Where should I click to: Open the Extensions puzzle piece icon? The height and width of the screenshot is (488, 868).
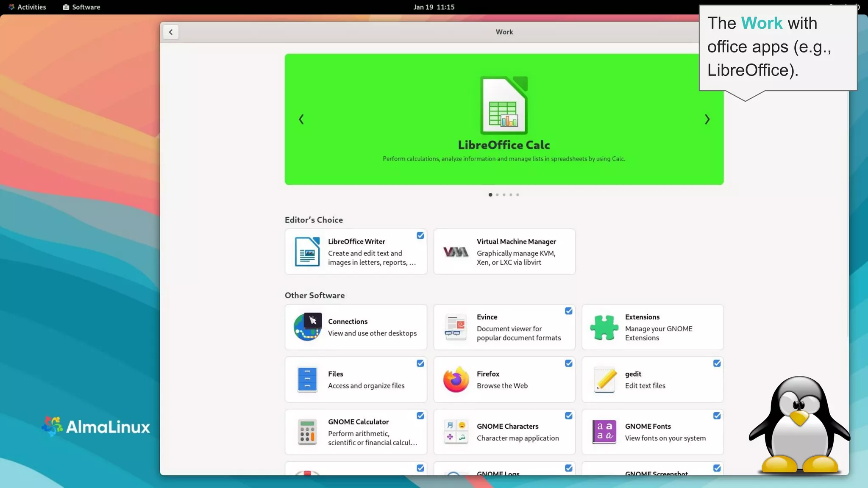(x=604, y=327)
